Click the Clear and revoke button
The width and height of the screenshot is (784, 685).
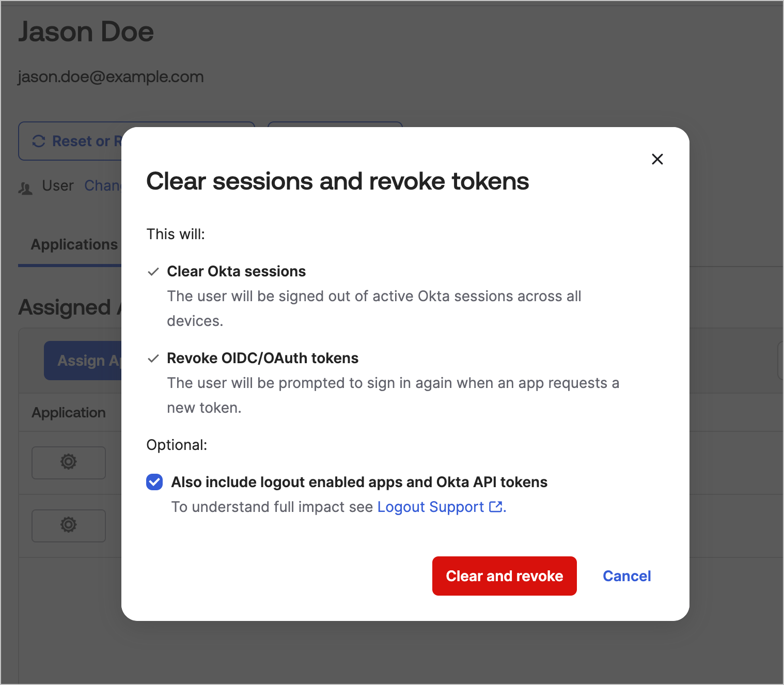coord(504,575)
